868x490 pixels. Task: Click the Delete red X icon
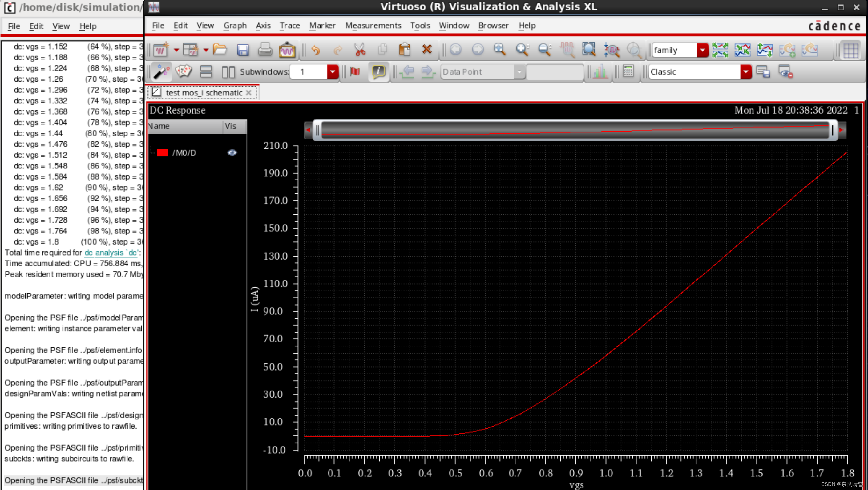427,50
